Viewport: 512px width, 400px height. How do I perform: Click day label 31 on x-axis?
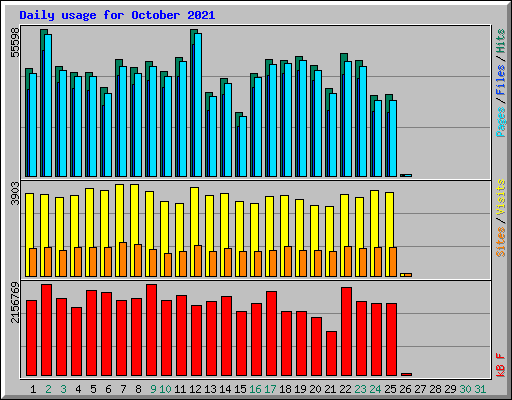click(480, 389)
